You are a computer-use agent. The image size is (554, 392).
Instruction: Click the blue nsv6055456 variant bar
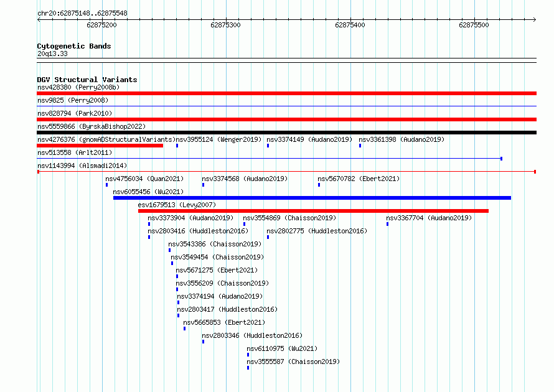pyautogui.click(x=312, y=198)
